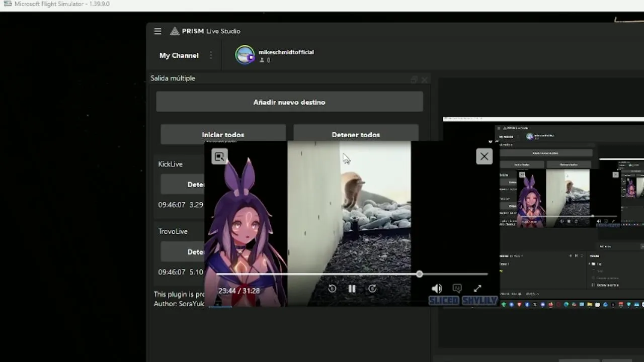Screen dimensions: 644x362
Task: Click the 23:44 / 31:28 video time
Action: click(x=239, y=291)
